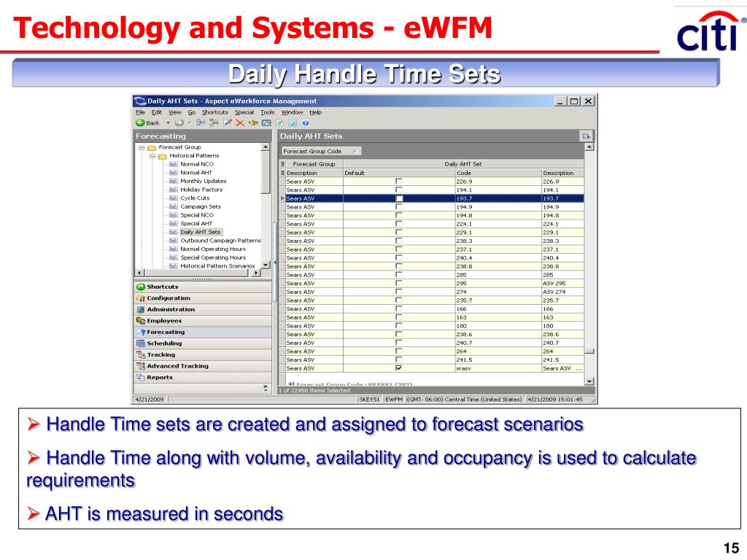Screen dimensions: 747x560
Task: Select Monthly Updates in the tree
Action: [203, 182]
